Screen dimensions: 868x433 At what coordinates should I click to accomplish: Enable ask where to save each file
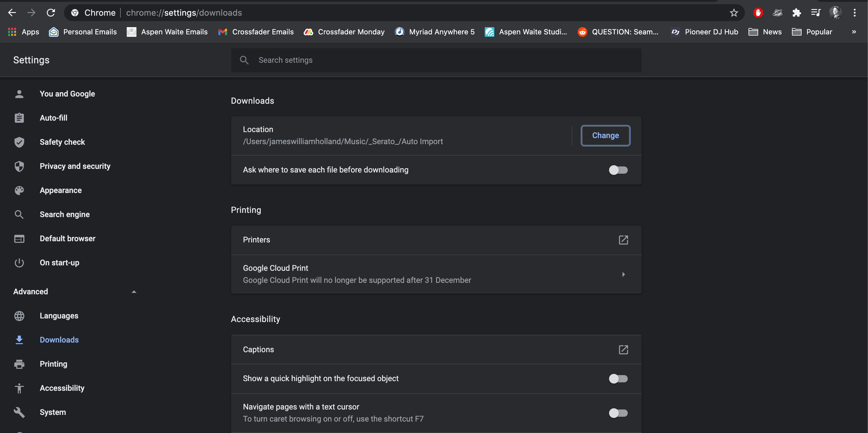[x=618, y=170]
